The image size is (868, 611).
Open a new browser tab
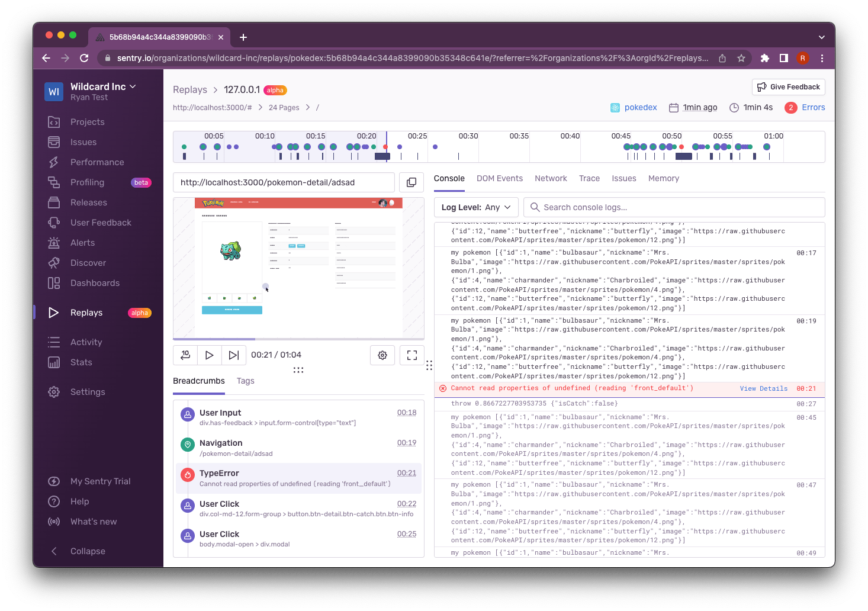point(243,37)
